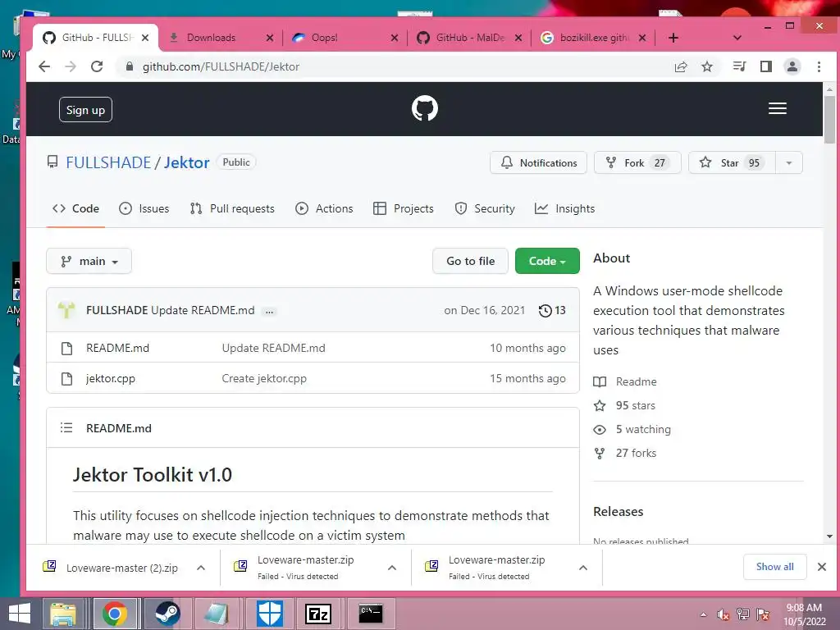Close the Downloads tab

tap(269, 38)
